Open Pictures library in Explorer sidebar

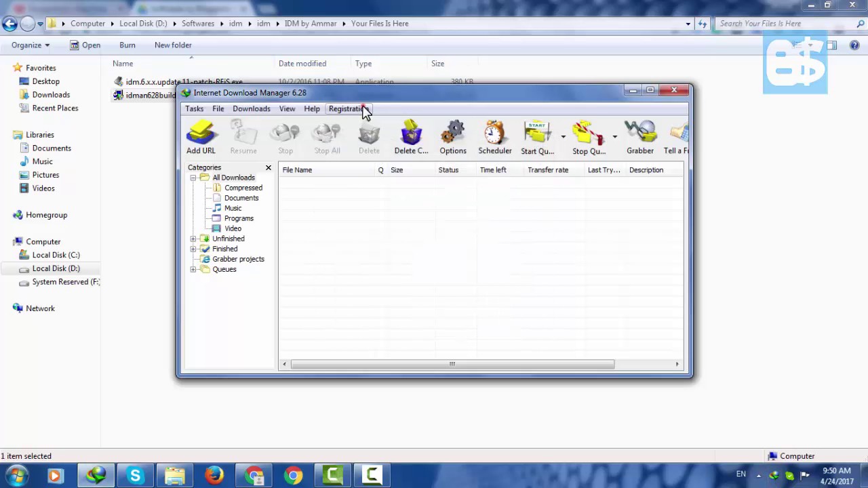[x=45, y=175]
